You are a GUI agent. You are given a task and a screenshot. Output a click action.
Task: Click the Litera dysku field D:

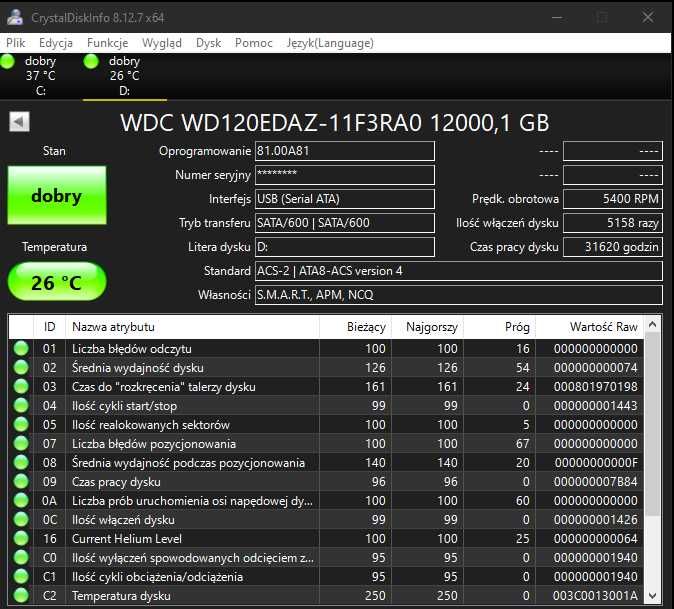[345, 247]
